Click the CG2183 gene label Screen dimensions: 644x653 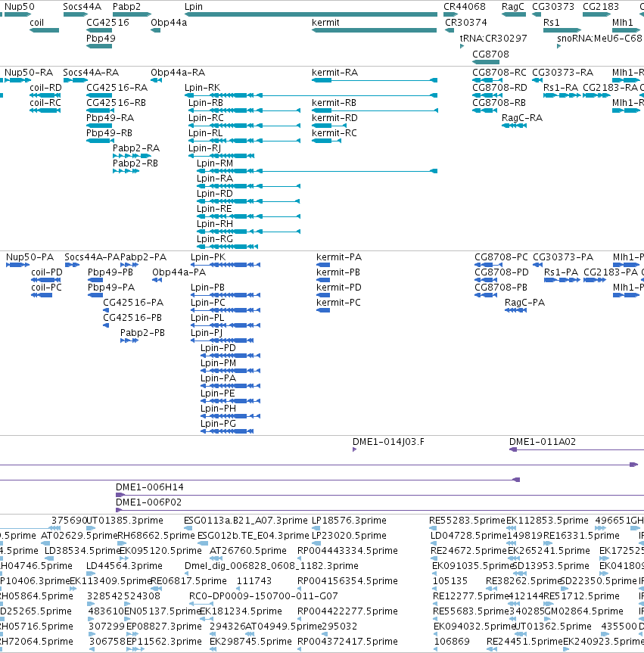pos(601,7)
